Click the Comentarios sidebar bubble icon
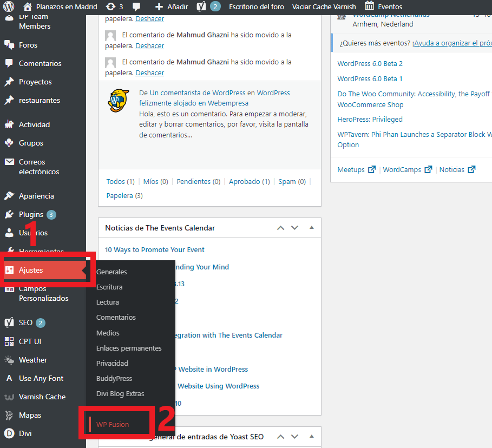This screenshot has width=492, height=448. click(x=9, y=63)
